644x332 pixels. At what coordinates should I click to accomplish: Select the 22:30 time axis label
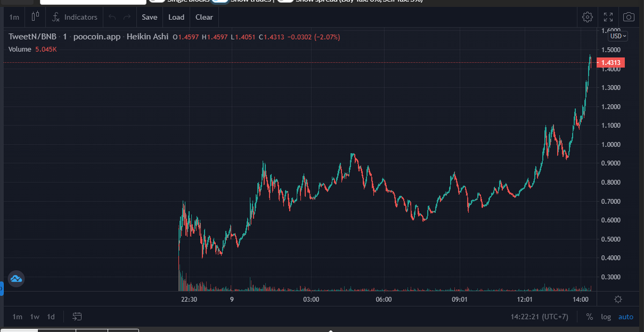pos(189,299)
